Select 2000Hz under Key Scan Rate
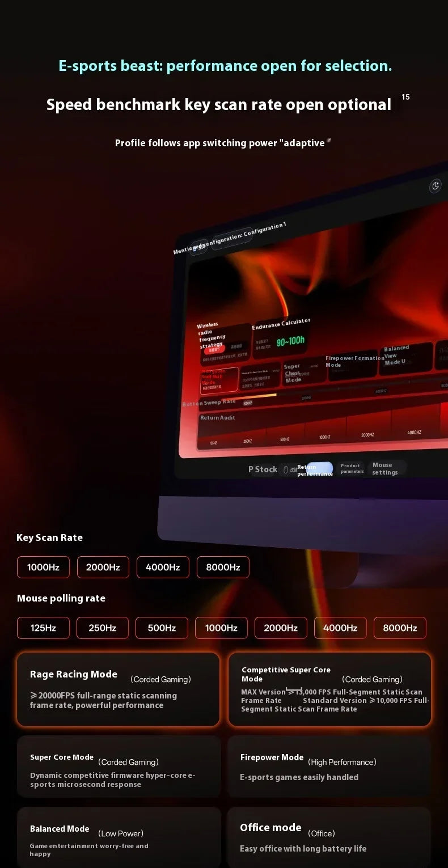This screenshot has width=448, height=868. point(103,567)
